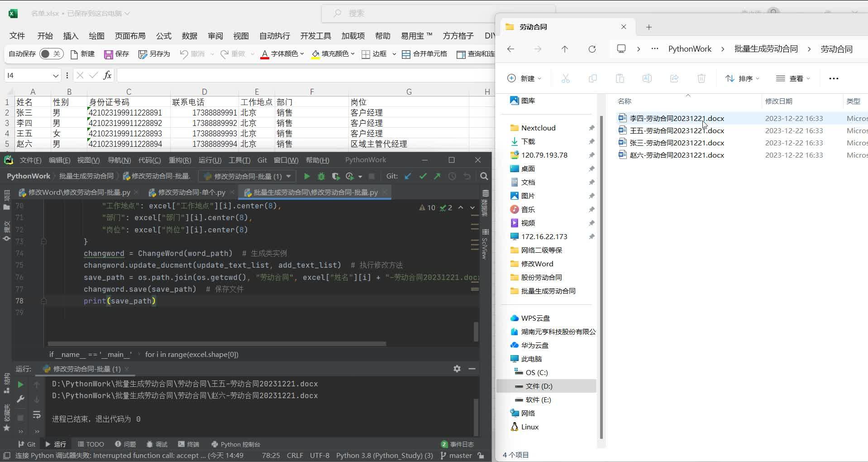This screenshot has height=462, width=868.
Task: Click Excel font color red A swatch
Action: [265, 54]
